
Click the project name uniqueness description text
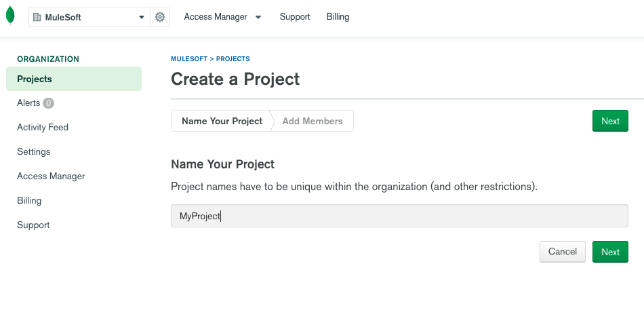[x=354, y=187]
